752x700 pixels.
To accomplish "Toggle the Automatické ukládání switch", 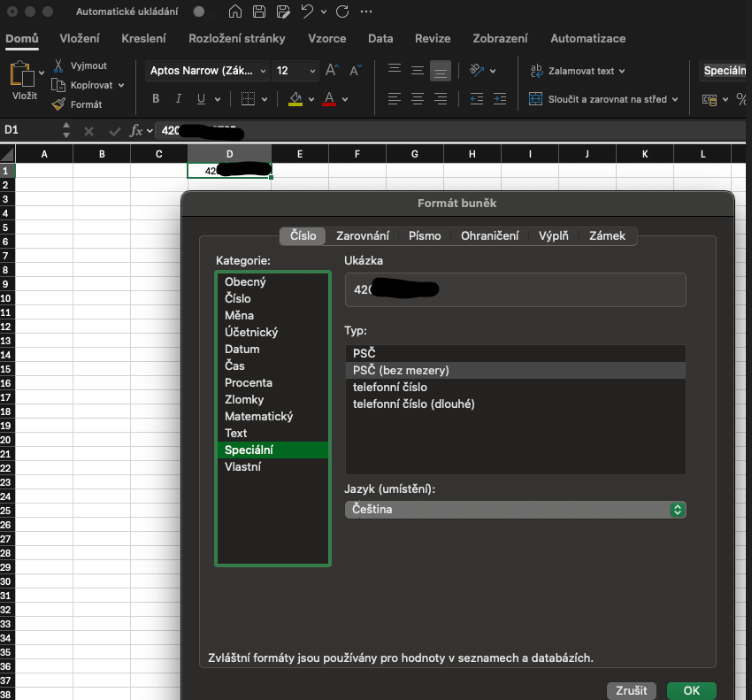I will [203, 12].
